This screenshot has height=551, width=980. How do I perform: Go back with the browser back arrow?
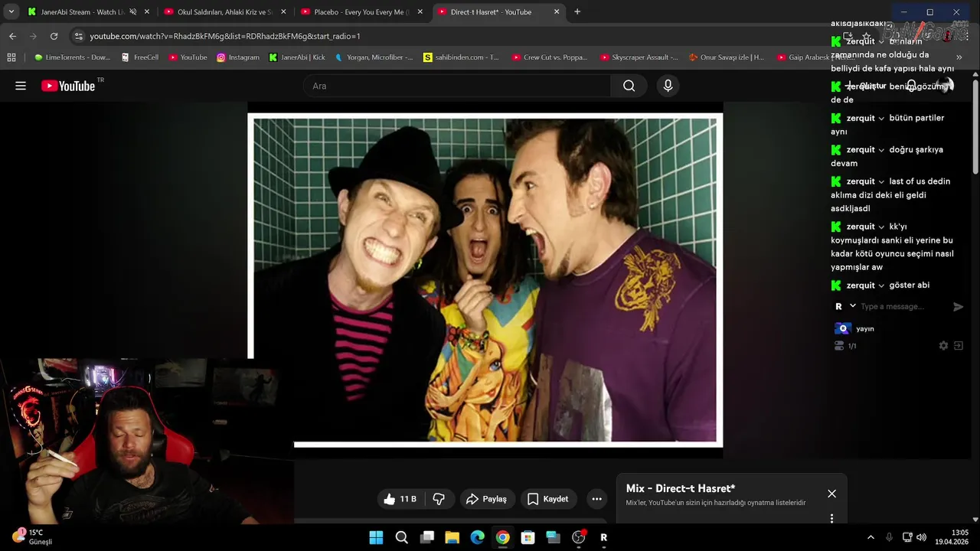point(12,36)
